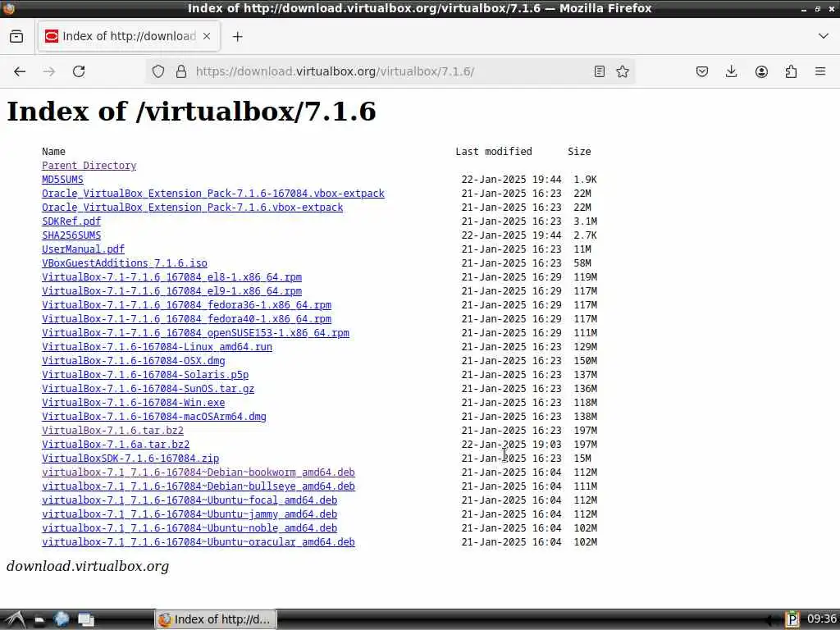Viewport: 840px width, 630px height.
Task: Download the Debian bullseye deb package
Action: 199,486
